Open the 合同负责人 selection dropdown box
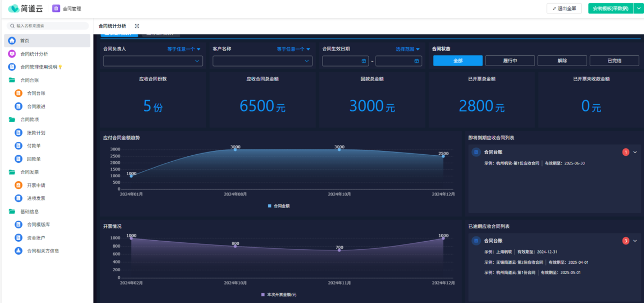The height and width of the screenshot is (303, 644). click(153, 61)
